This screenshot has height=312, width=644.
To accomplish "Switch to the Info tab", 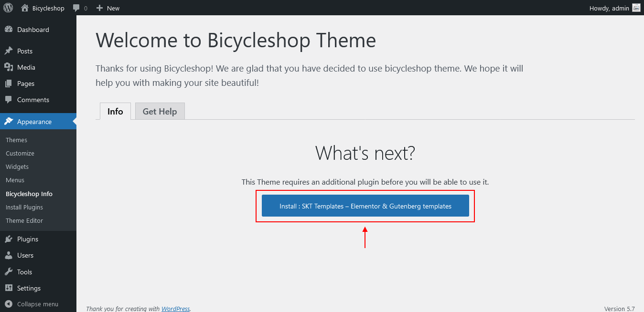I will (x=115, y=111).
